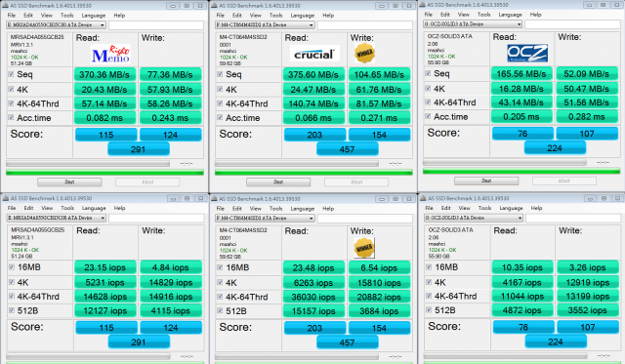The width and height of the screenshot is (625, 364).
Task: Click the empty text field beside the OCZ MB/s drive dropdown
Action: 572,24
